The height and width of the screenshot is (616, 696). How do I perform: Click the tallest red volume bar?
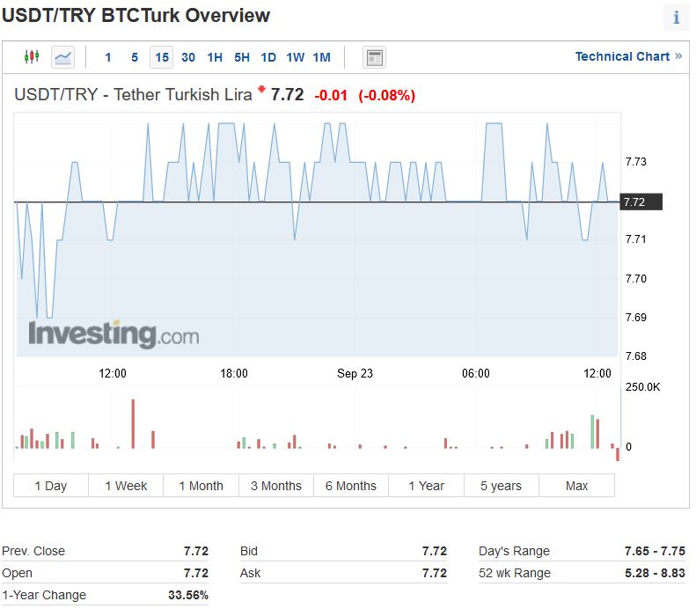[x=133, y=424]
